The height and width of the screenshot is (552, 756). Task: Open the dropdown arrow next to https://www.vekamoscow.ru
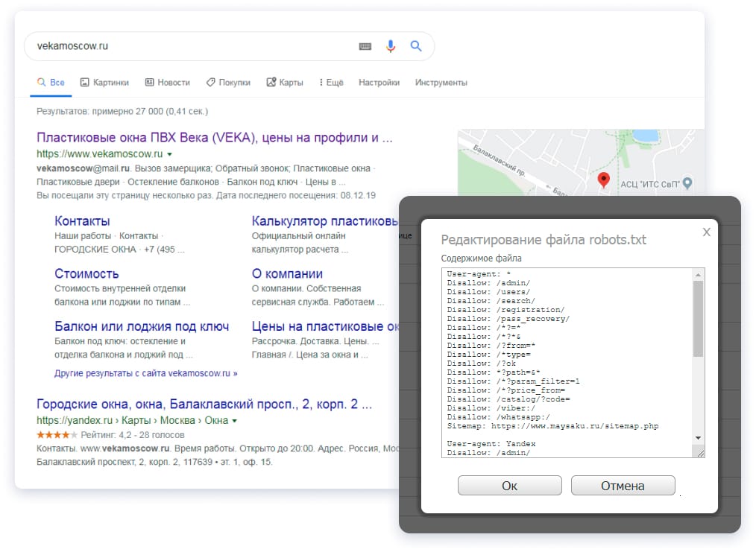(x=170, y=154)
